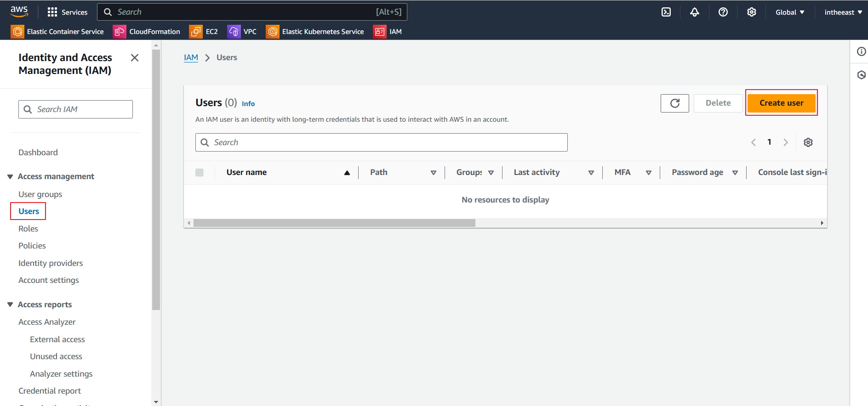Focus the global AWS search box
Screen dimensions: 868x406
(x=252, y=12)
